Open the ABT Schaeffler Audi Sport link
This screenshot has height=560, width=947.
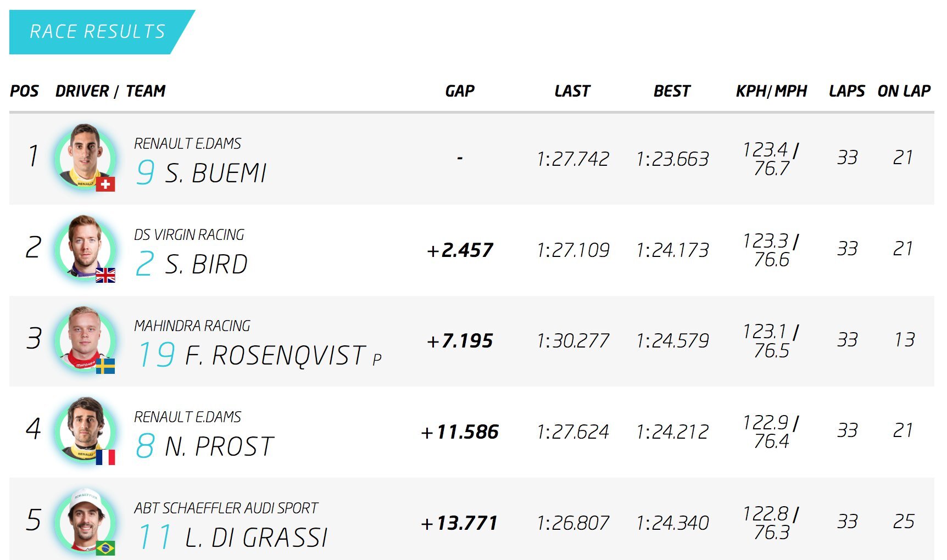click(226, 508)
